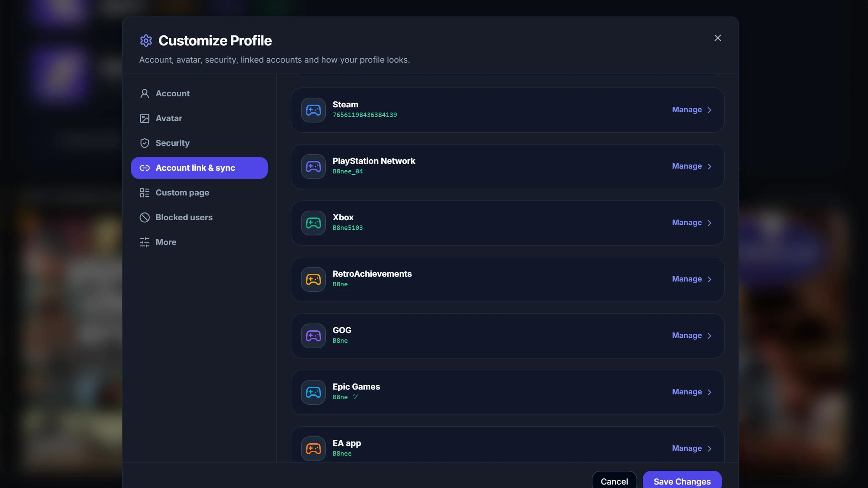Click the Customize Profile gear icon
Screen dimensions: 868x488
pyautogui.click(x=146, y=41)
